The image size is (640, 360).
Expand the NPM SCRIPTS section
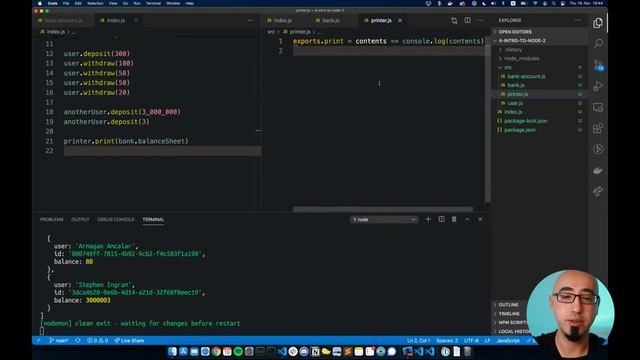[512, 322]
